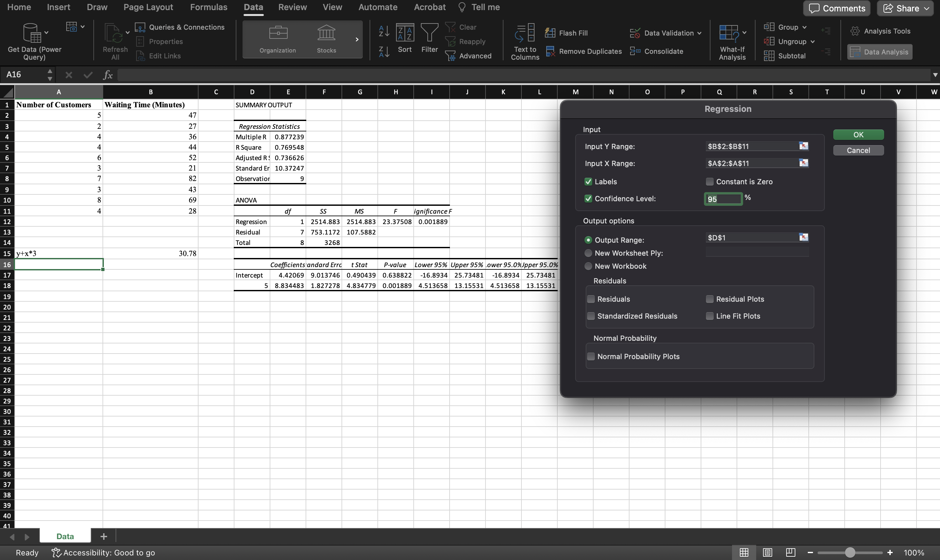Click the zoom slider handle
This screenshot has width=940, height=560.
[850, 552]
